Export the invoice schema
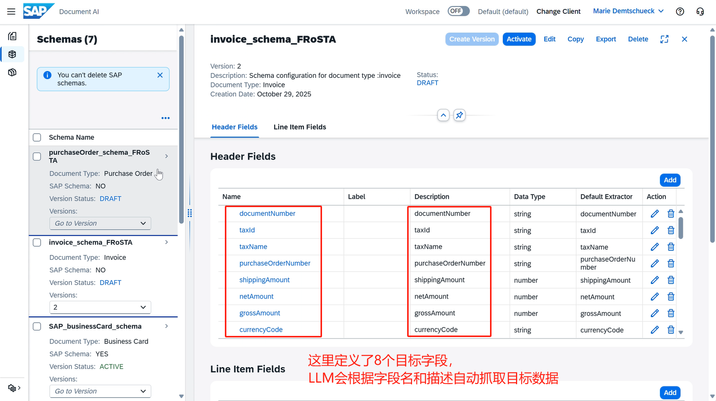The width and height of the screenshot is (716, 401). [605, 39]
